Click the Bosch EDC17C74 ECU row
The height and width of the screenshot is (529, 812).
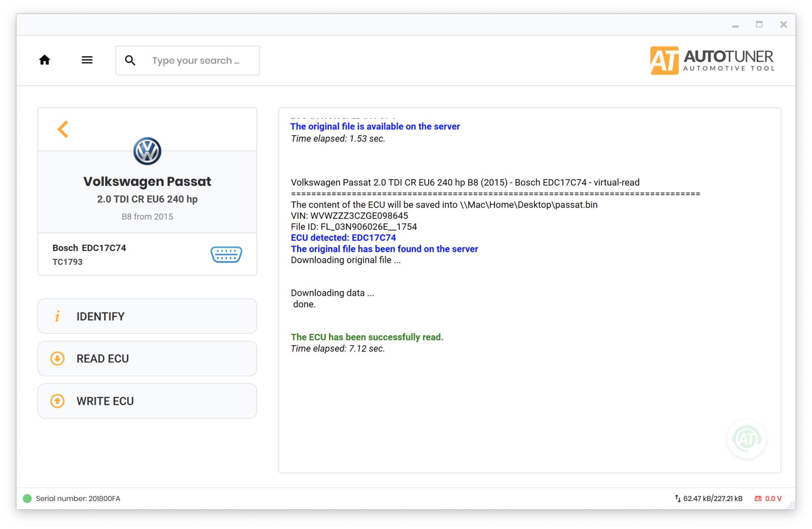tap(147, 254)
